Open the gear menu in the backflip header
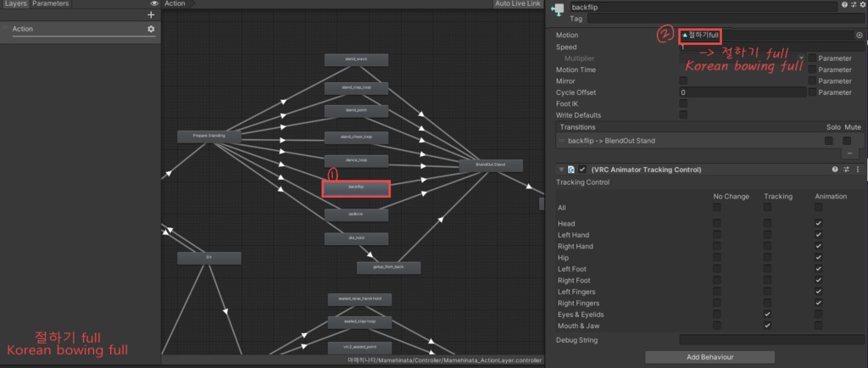The image size is (868, 368). point(862,4)
